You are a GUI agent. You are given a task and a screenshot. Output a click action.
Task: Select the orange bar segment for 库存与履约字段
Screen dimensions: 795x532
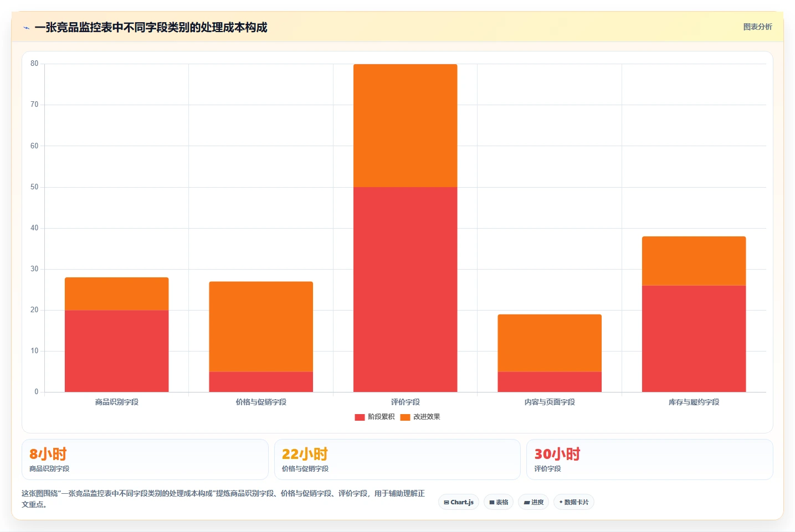(694, 261)
